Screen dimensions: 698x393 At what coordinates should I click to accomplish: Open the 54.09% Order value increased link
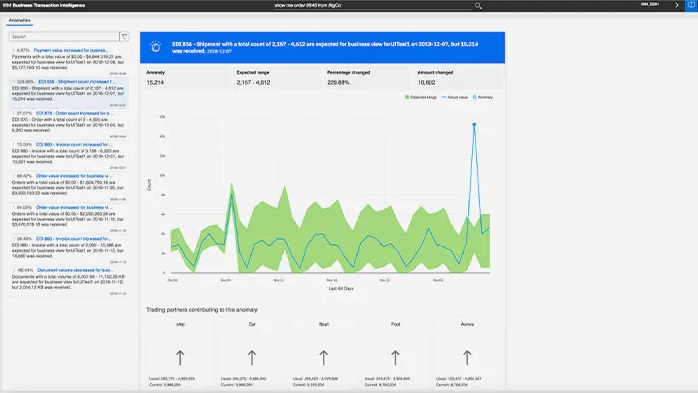73,207
